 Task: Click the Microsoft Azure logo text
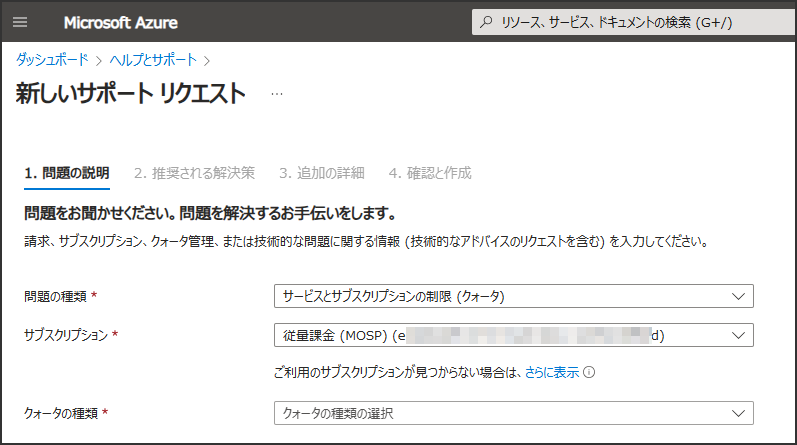tap(120, 22)
